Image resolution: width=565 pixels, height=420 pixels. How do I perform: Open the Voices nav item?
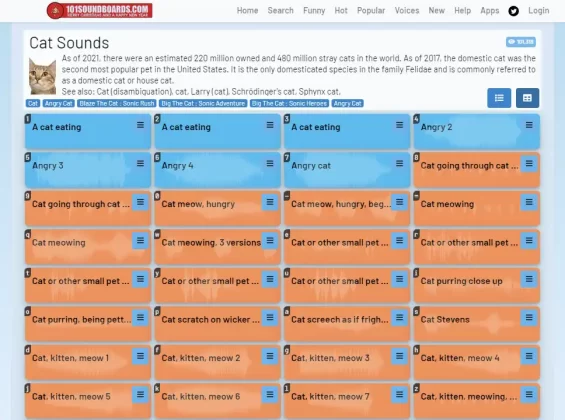coord(407,11)
